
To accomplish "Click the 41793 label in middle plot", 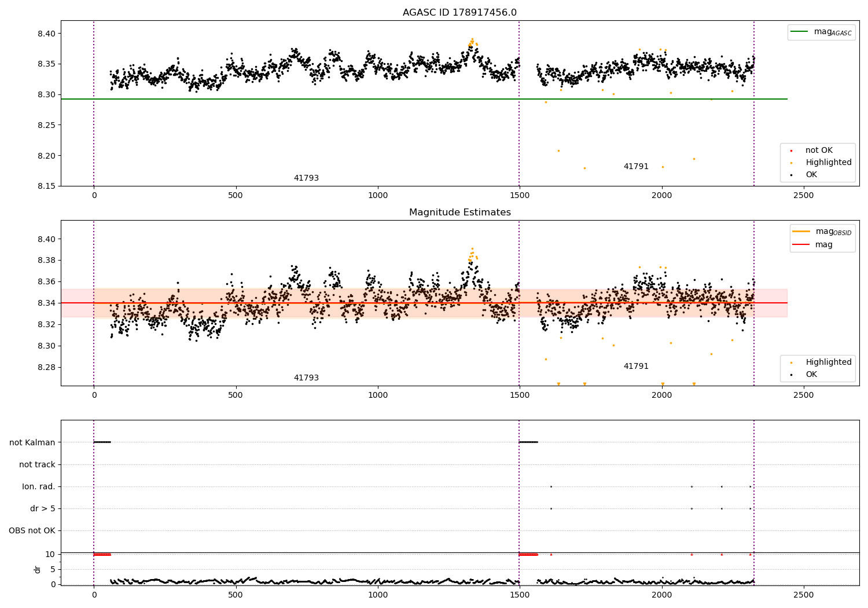I will [306, 378].
